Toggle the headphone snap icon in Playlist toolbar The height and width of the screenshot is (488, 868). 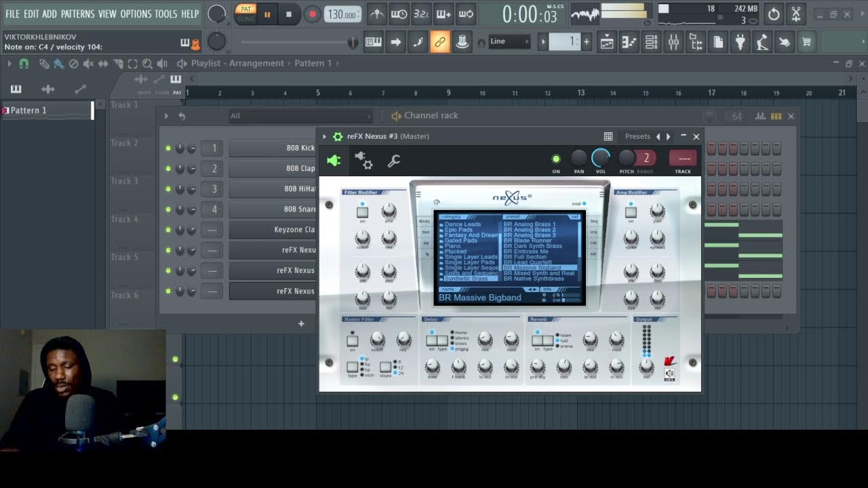(24, 64)
